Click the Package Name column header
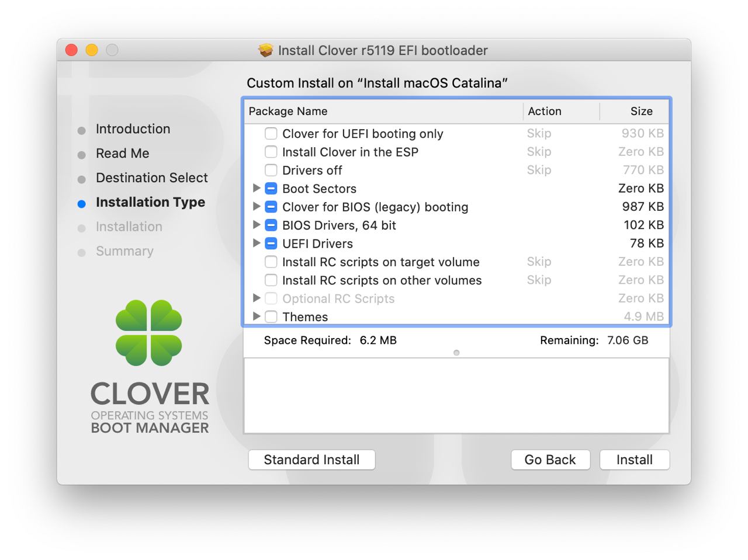 (383, 111)
